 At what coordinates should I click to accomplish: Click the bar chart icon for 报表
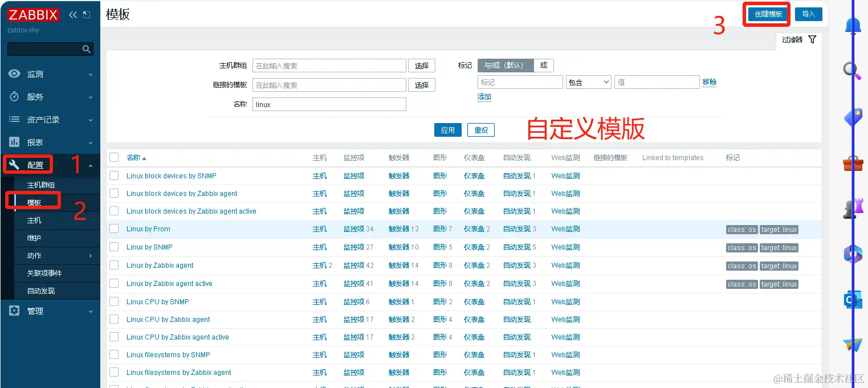(14, 142)
